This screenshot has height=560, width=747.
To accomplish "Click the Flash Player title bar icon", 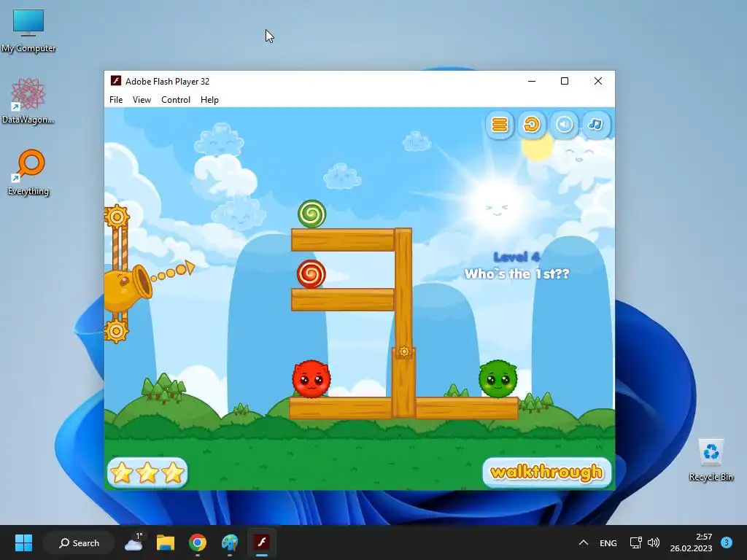I will (x=116, y=81).
